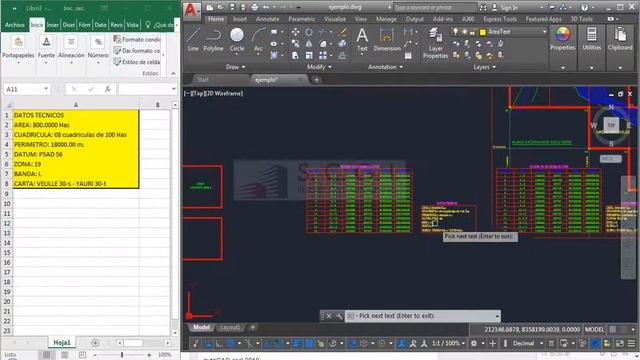Click the yellow layer color swatch
The image size is (640, 360).
(483, 32)
